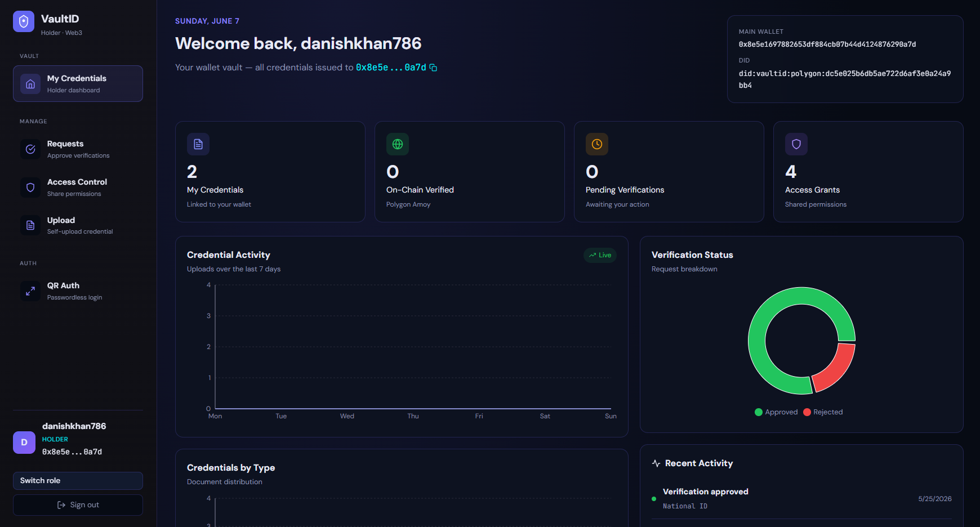The width and height of the screenshot is (980, 527).
Task: Click the My Credentials count card
Action: (270, 172)
